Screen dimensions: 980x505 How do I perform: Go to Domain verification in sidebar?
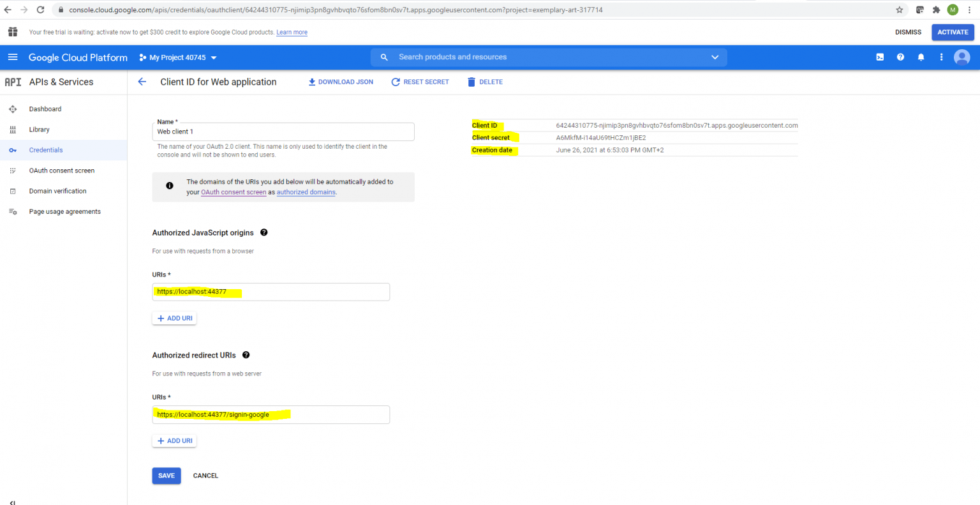(x=57, y=191)
